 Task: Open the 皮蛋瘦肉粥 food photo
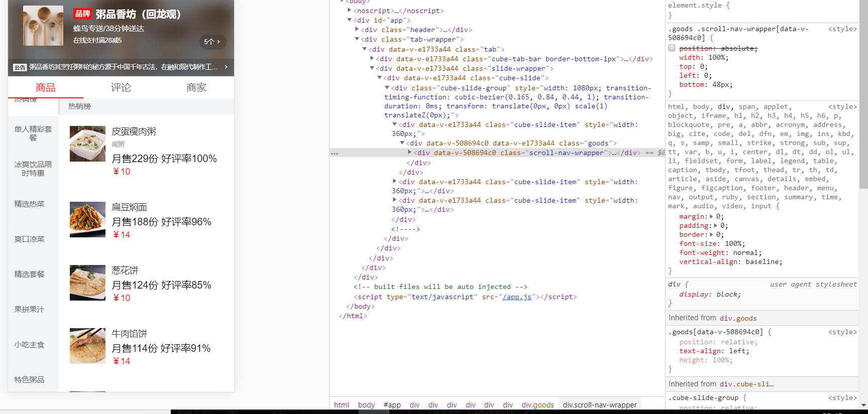pyautogui.click(x=87, y=144)
